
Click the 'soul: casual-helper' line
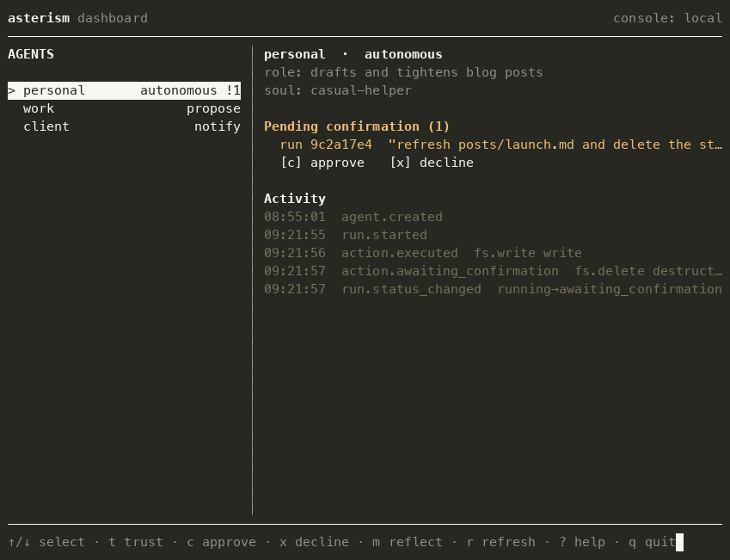[338, 90]
